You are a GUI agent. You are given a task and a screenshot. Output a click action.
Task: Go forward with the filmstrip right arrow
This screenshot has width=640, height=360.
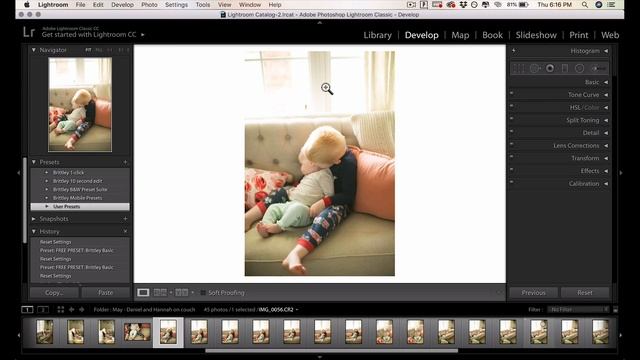click(82, 310)
